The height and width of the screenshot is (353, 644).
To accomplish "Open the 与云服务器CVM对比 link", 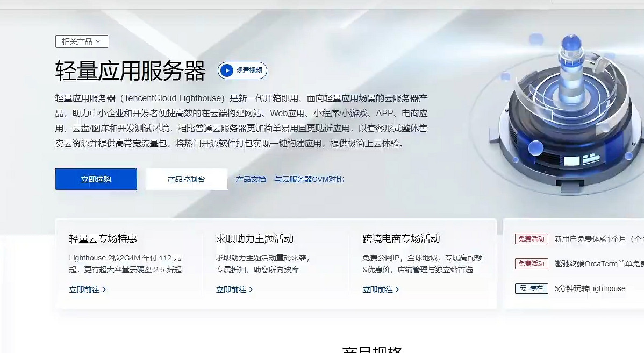I will (x=309, y=179).
